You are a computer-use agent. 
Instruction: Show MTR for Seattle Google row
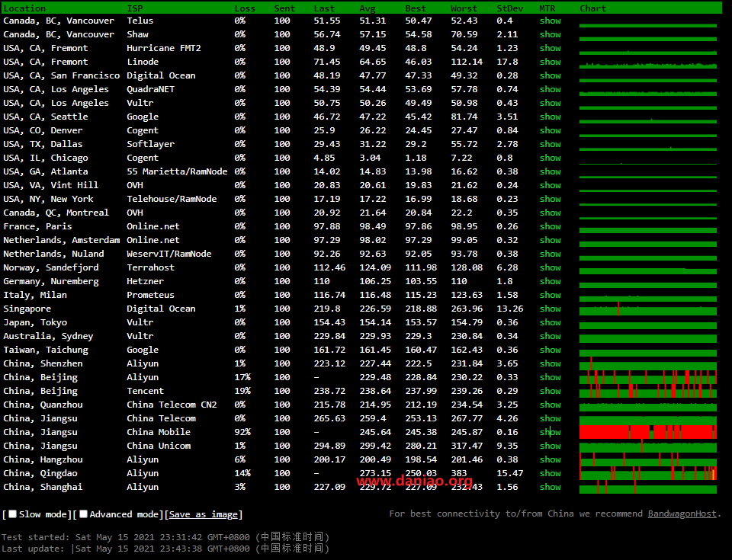[550, 117]
